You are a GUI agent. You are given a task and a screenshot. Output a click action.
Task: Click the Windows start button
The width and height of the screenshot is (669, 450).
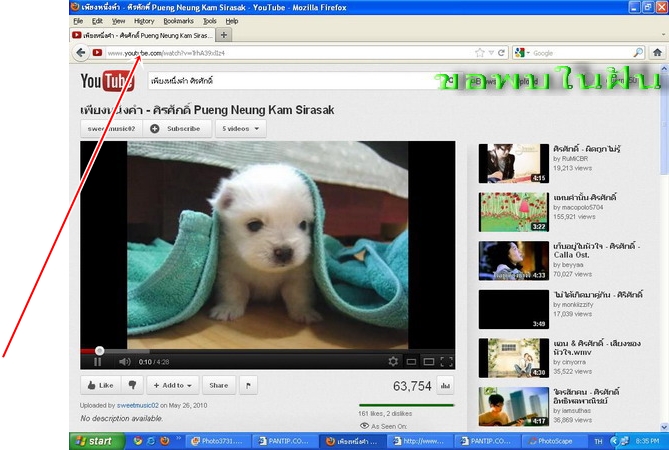coord(97,441)
